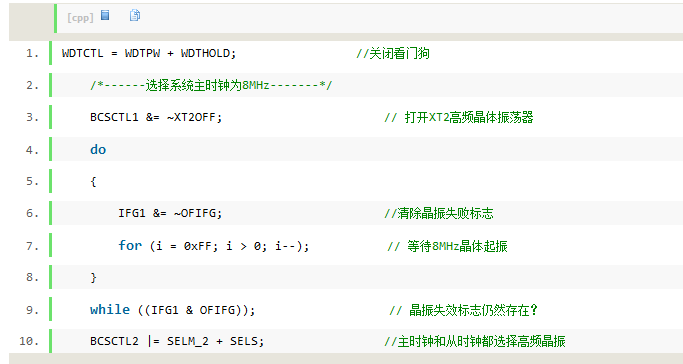Select code line WDTCTL = WDTPW + WDTHOLD;
683x364 pixels.
coord(149,53)
